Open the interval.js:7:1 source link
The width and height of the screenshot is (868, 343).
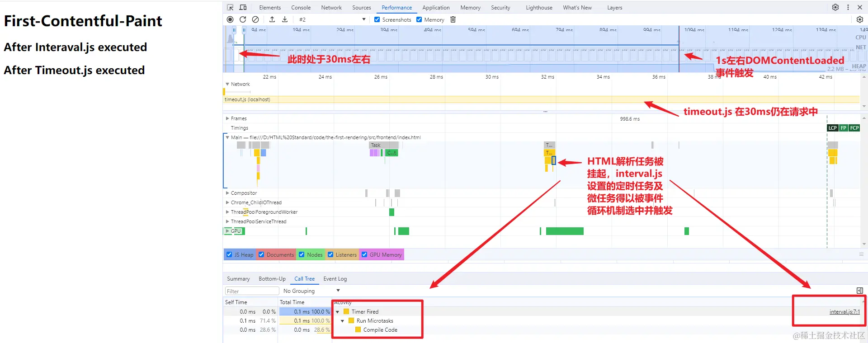click(x=844, y=312)
